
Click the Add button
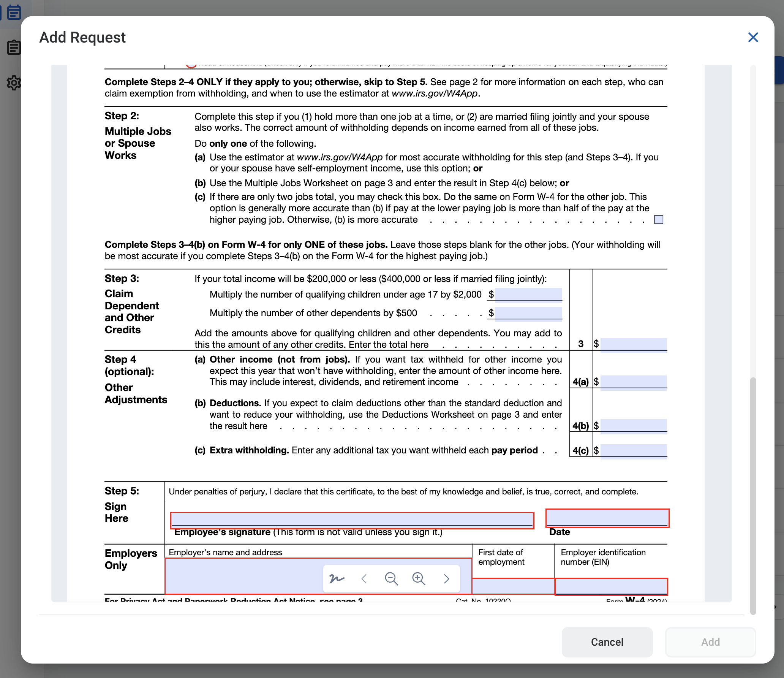coord(710,642)
